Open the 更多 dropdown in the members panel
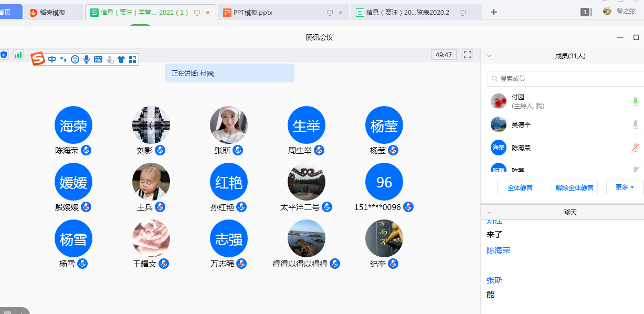 tap(625, 187)
